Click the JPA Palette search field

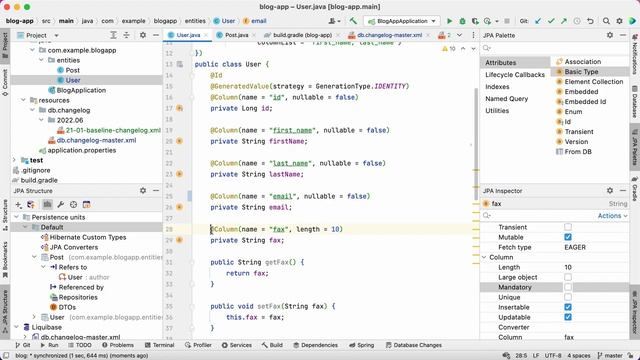(555, 48)
